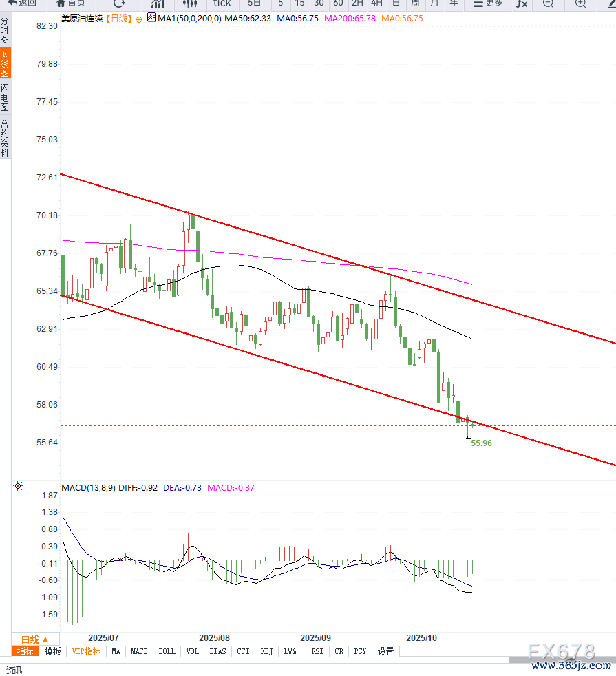Click the orange circle next to 日线
Screen dimensions: 616x676
(140, 19)
